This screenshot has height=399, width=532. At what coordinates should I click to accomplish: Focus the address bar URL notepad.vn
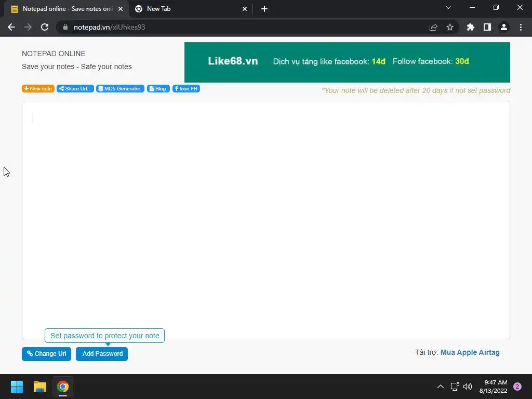click(x=109, y=27)
